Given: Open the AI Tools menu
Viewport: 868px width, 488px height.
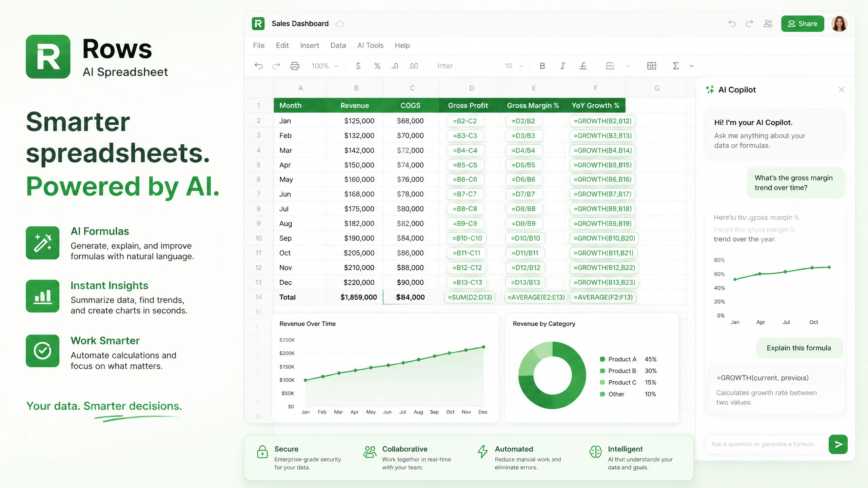Looking at the screenshot, I should click(370, 45).
